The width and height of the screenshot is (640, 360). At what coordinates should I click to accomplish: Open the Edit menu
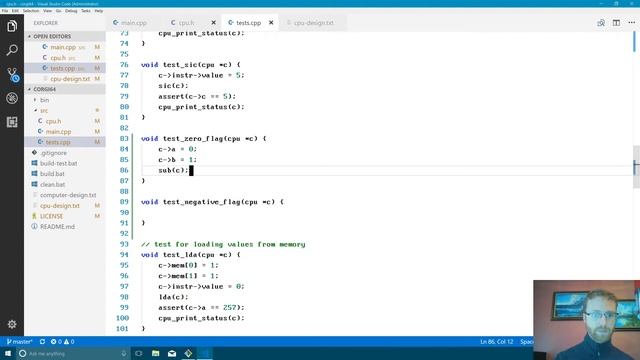click(15, 11)
